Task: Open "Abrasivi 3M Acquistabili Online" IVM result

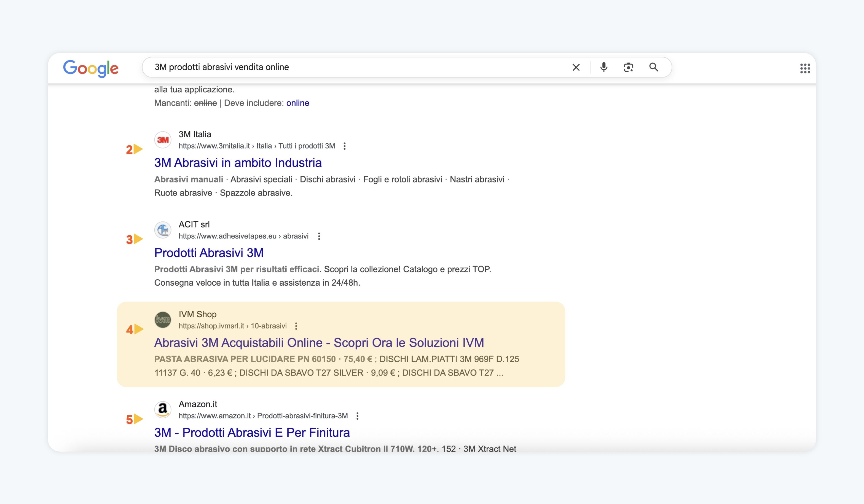Action: point(319,342)
